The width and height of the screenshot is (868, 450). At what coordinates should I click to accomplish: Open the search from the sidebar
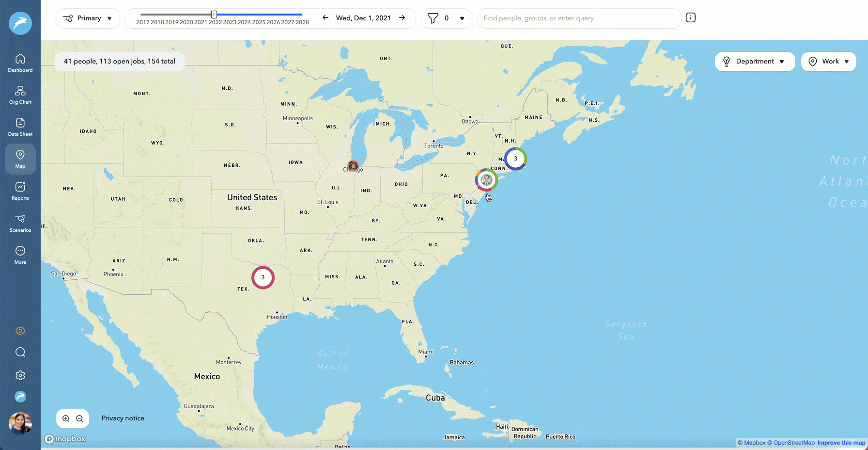20,352
